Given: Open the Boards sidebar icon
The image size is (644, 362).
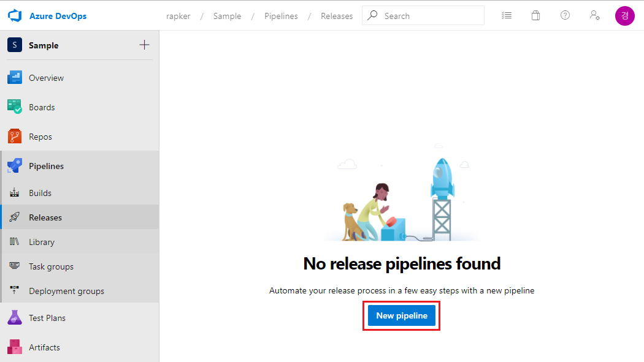Looking at the screenshot, I should [15, 107].
